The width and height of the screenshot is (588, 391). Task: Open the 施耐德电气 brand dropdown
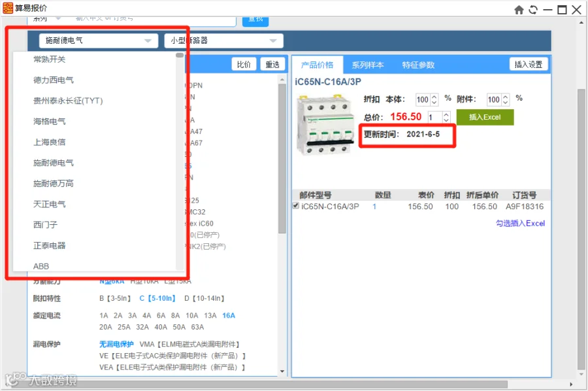[x=99, y=41]
